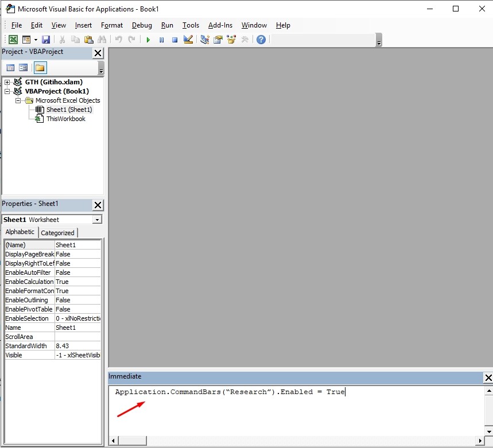Enable Toggle Folders in Project Explorer
Viewport: 493px width, 448px height.
(40, 67)
